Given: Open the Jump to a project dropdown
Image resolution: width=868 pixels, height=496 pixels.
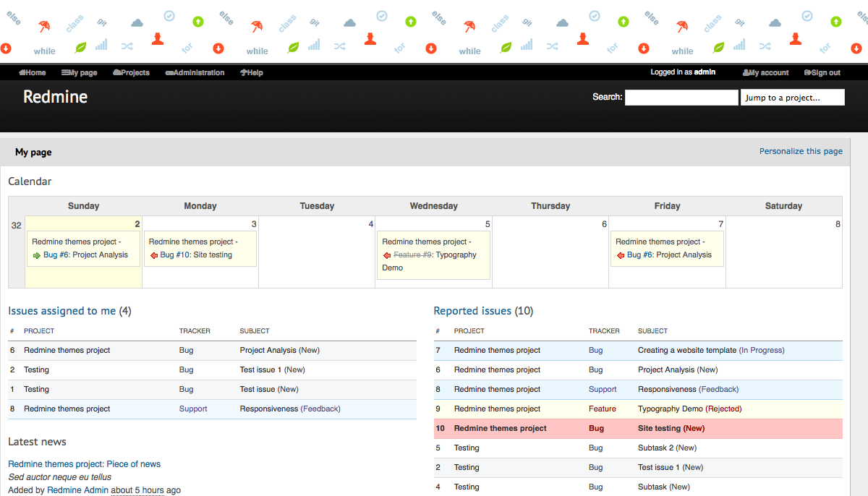Looking at the screenshot, I should click(x=793, y=98).
